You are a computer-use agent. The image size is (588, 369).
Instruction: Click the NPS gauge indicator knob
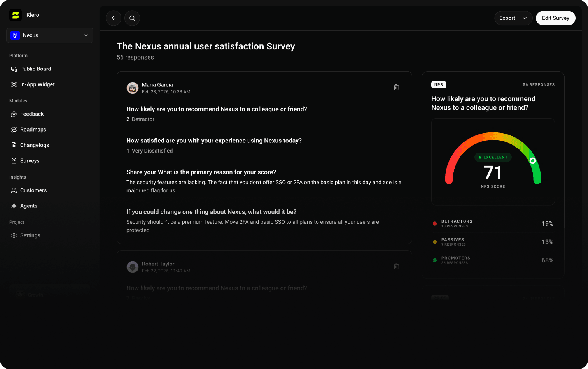point(533,161)
